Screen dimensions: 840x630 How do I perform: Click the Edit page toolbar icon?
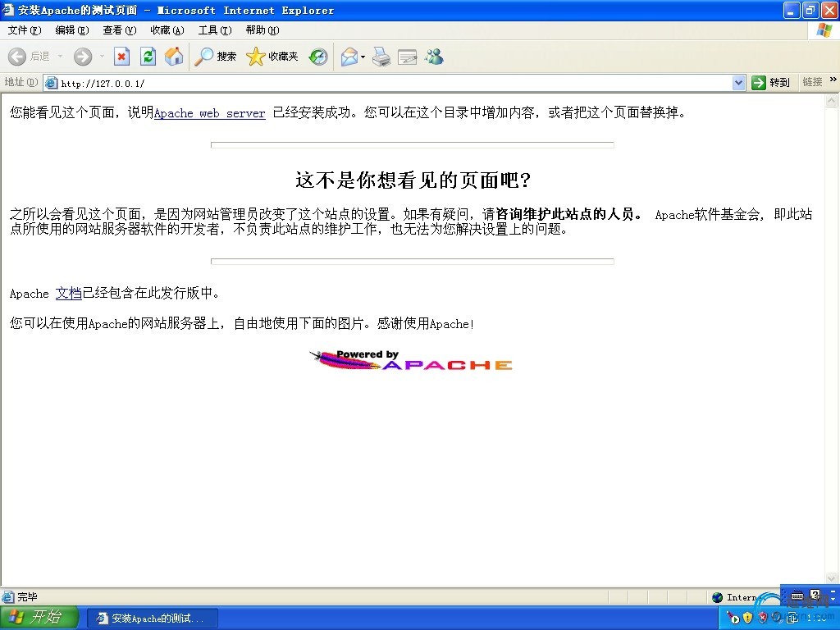(407, 57)
